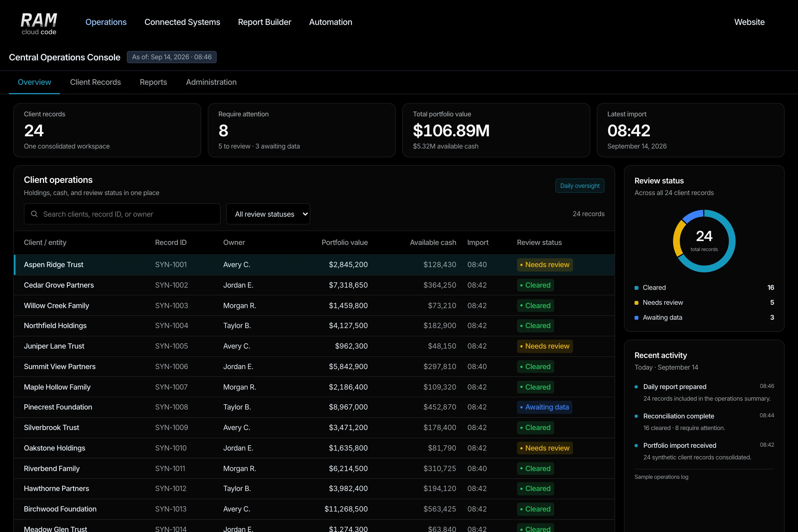The height and width of the screenshot is (532, 798).
Task: Open the Administration tab
Action: tap(211, 82)
